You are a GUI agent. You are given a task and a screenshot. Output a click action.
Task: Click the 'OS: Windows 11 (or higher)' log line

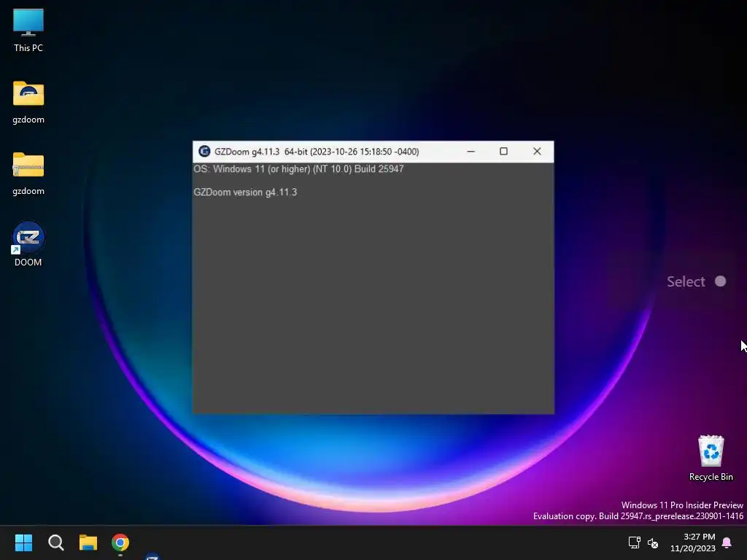tap(298, 169)
